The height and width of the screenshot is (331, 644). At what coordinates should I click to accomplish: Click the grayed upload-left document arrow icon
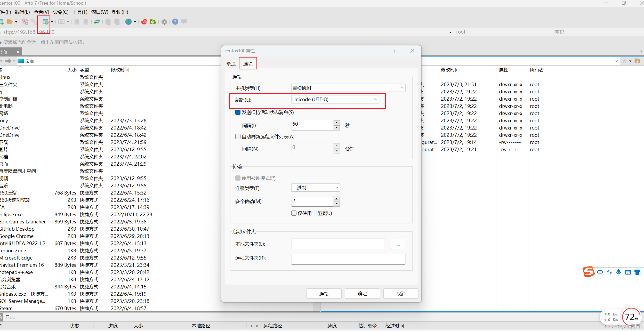click(x=77, y=22)
